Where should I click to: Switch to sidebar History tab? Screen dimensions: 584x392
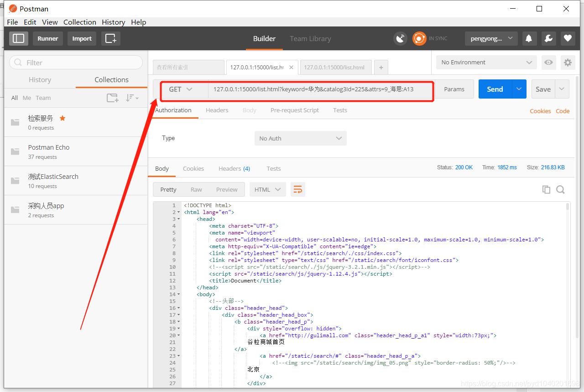(40, 79)
